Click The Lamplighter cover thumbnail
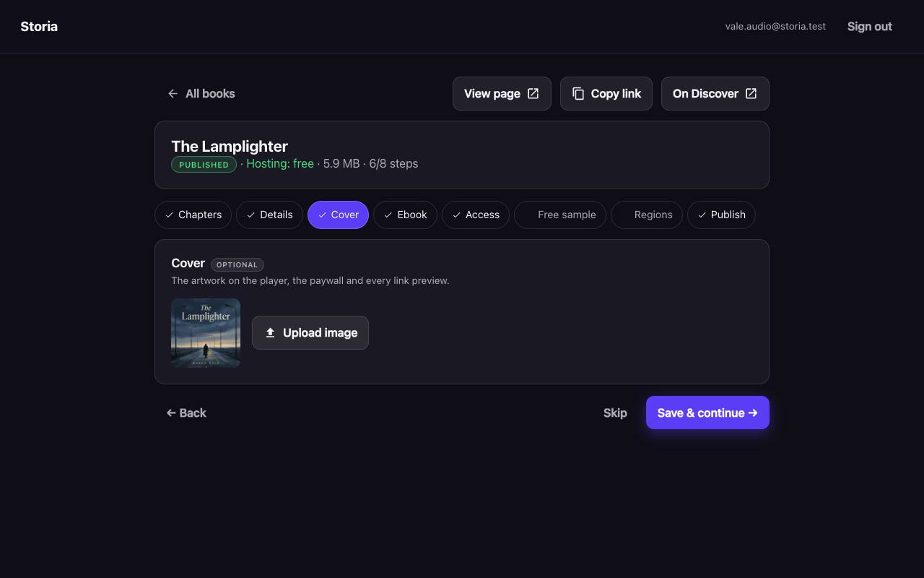924x578 pixels. (x=206, y=333)
